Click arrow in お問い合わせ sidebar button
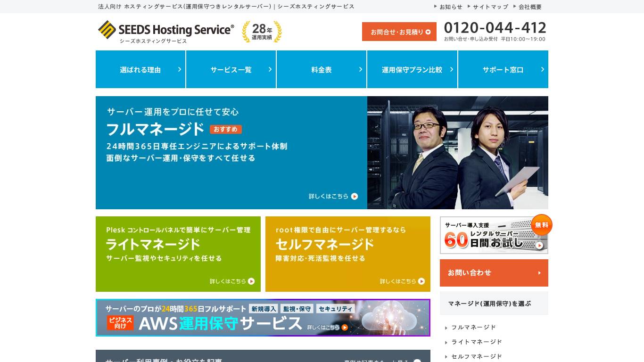The image size is (644, 362). (x=539, y=273)
